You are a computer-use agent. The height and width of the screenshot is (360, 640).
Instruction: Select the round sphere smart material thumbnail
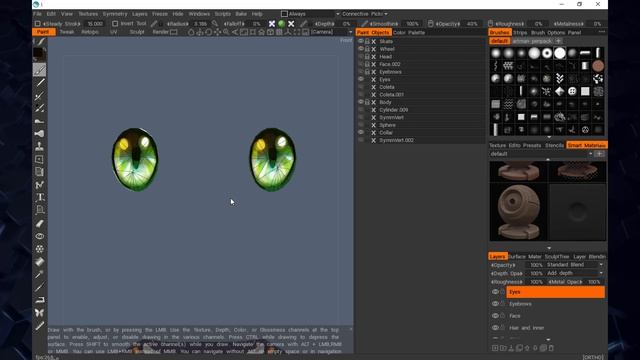click(518, 212)
